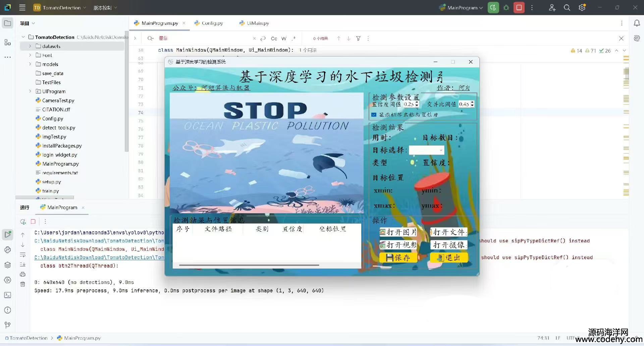This screenshot has width=644, height=346.
Task: Open Search Everywhere magnifier icon
Action: click(x=567, y=8)
